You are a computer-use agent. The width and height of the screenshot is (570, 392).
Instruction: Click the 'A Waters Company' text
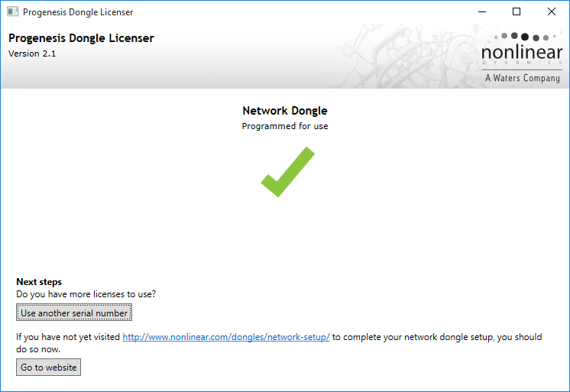[x=523, y=78]
